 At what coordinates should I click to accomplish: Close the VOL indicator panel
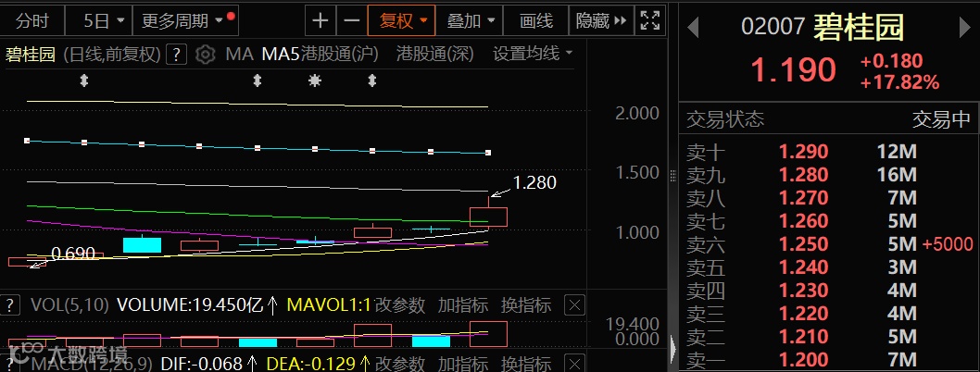point(574,306)
